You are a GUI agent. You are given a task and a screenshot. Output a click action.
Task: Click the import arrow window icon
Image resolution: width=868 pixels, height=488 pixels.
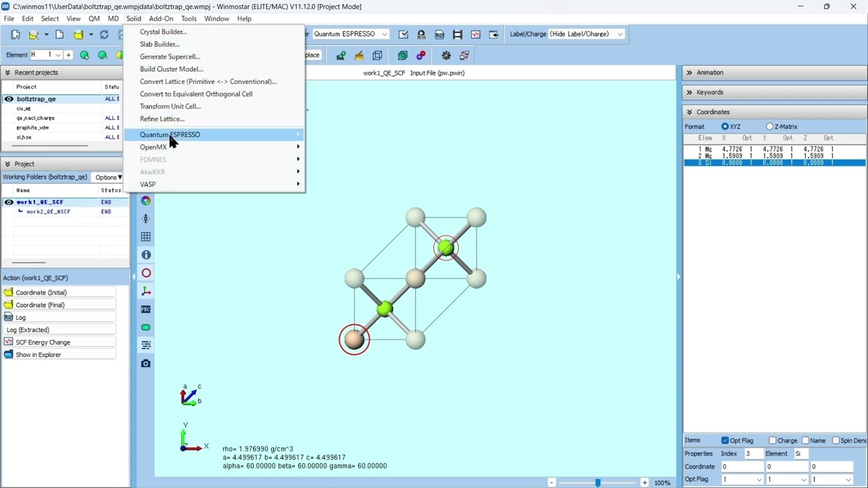(493, 35)
